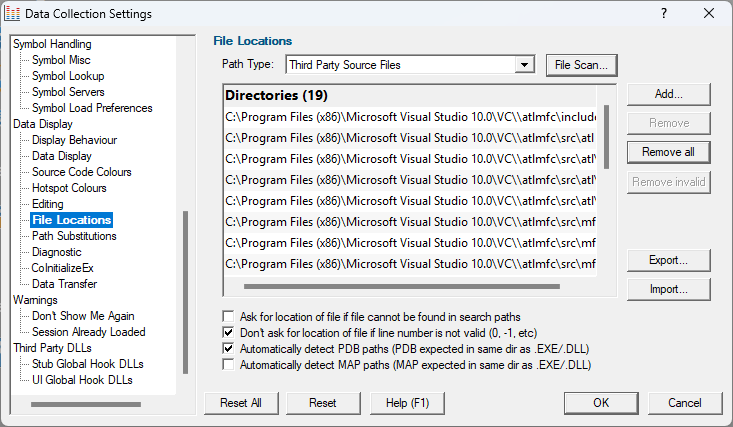
Task: Open Source Code Colours settings
Action: pos(82,172)
